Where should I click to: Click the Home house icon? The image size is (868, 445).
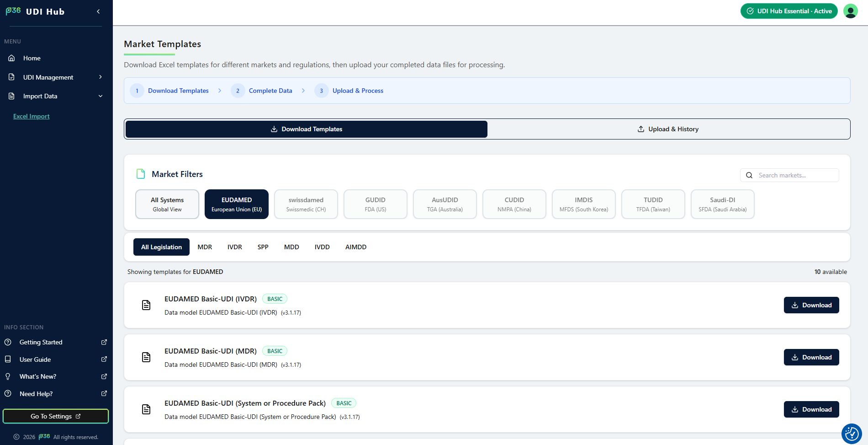point(11,58)
